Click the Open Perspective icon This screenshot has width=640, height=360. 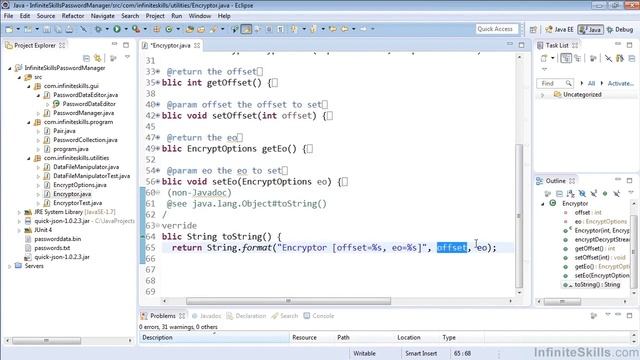pos(533,29)
